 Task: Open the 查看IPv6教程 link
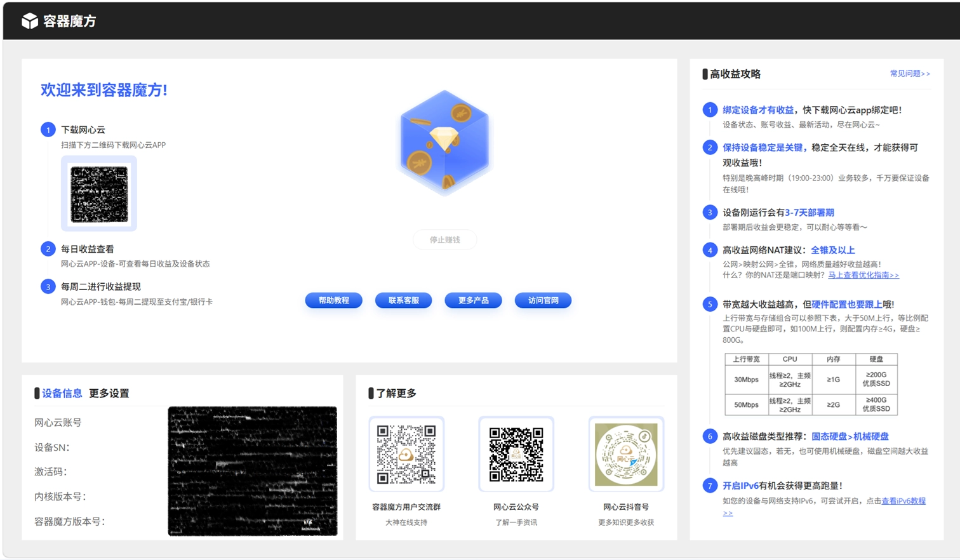click(903, 501)
